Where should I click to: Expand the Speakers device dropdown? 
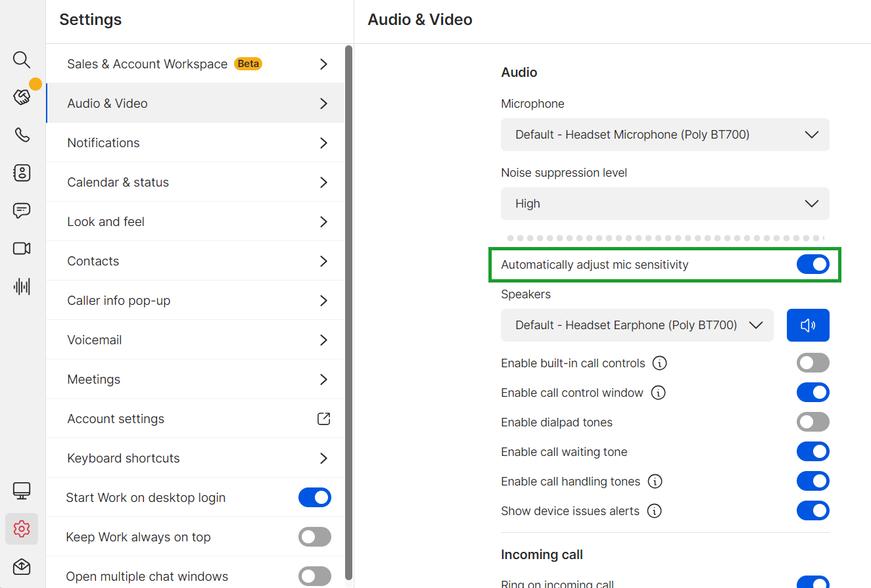(x=638, y=325)
